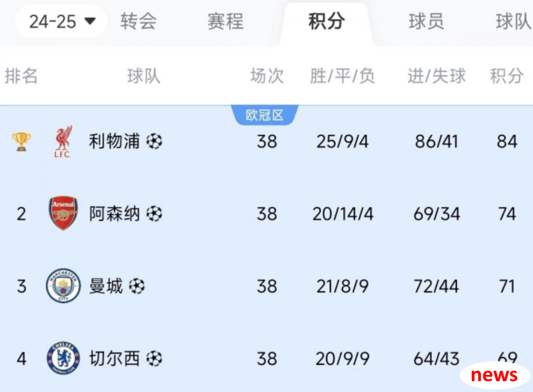This screenshot has height=392, width=533.
Task: Click the Arsenal club crest
Action: (x=63, y=213)
